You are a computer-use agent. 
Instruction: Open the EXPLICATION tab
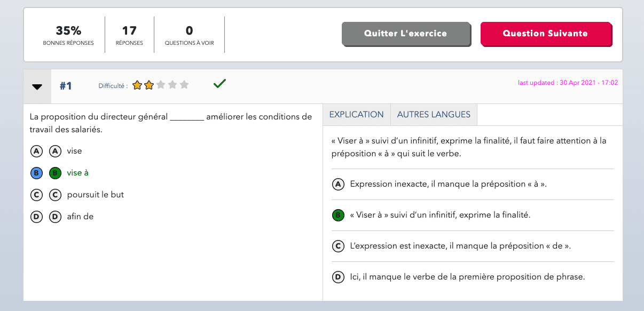tap(356, 115)
